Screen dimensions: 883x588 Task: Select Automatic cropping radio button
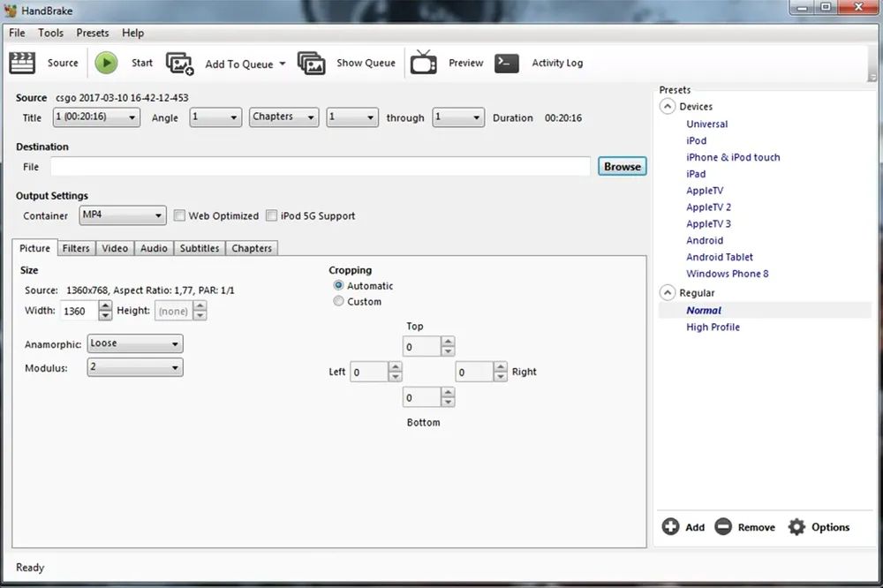338,285
